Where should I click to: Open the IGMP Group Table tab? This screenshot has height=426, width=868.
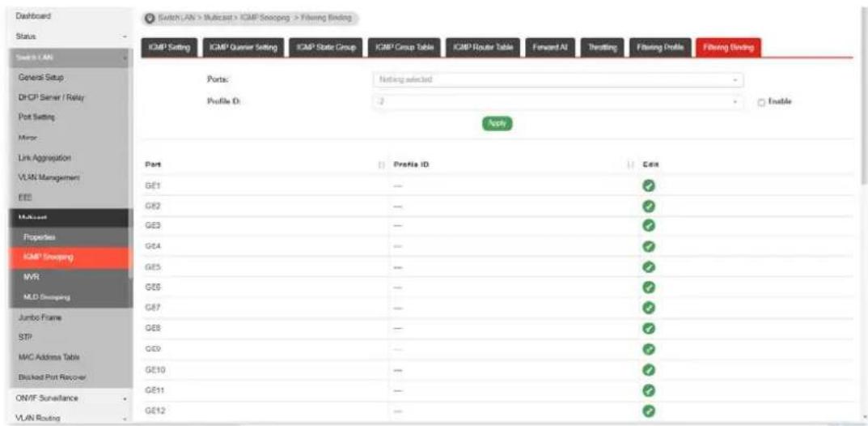click(404, 49)
